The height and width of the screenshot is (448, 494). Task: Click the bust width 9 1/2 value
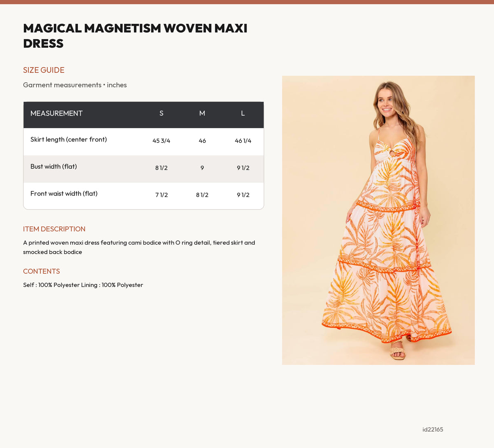point(243,168)
